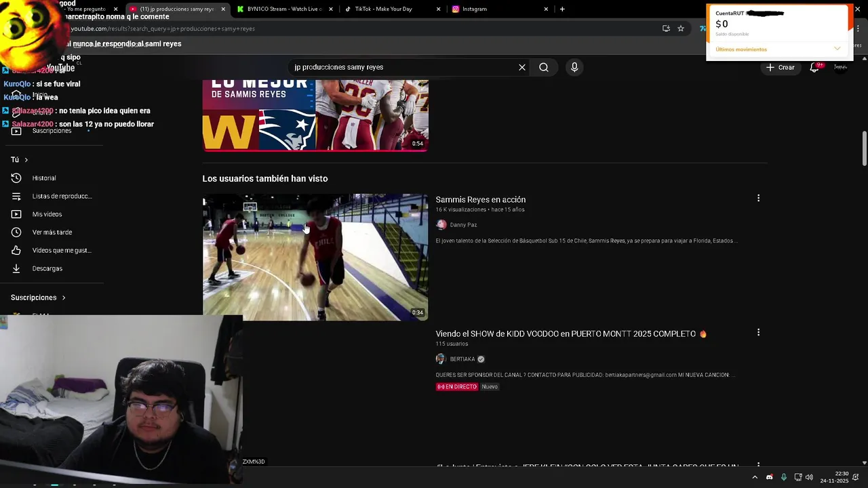Open Listas de reproducción in sidebar
The image size is (868, 488).
coord(52,196)
